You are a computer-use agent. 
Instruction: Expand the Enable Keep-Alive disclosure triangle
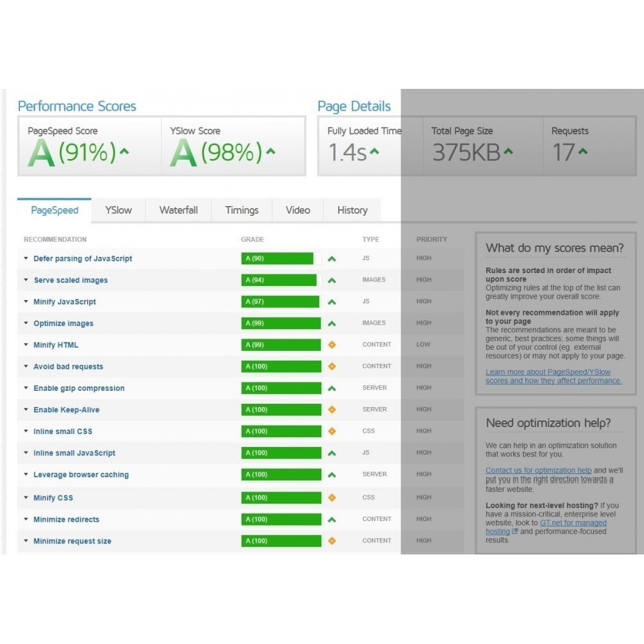pyautogui.click(x=26, y=410)
